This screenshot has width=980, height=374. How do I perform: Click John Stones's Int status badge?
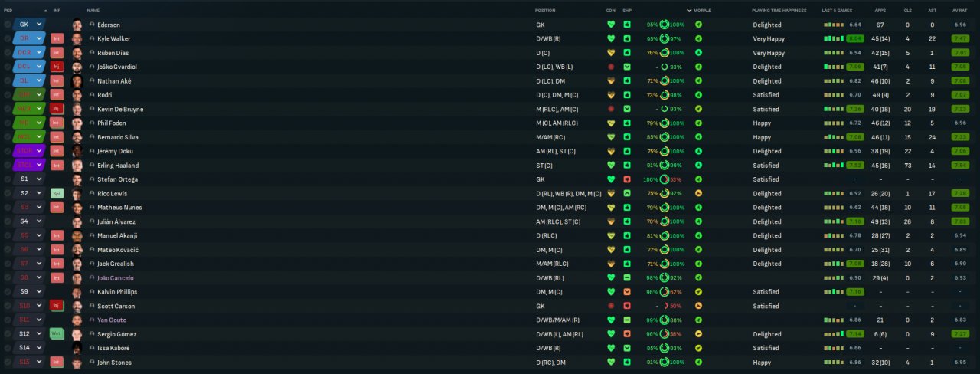coord(57,362)
